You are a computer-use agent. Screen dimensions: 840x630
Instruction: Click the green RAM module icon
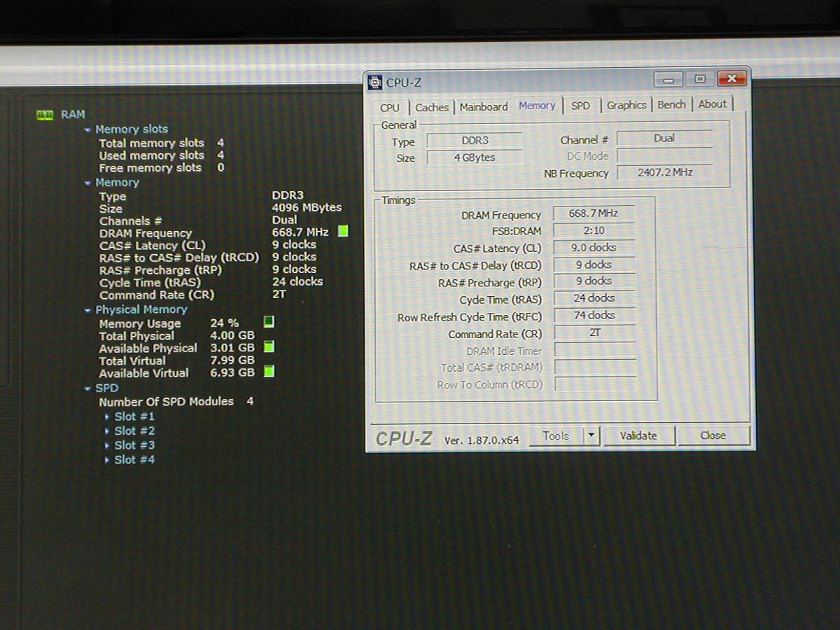click(x=45, y=115)
